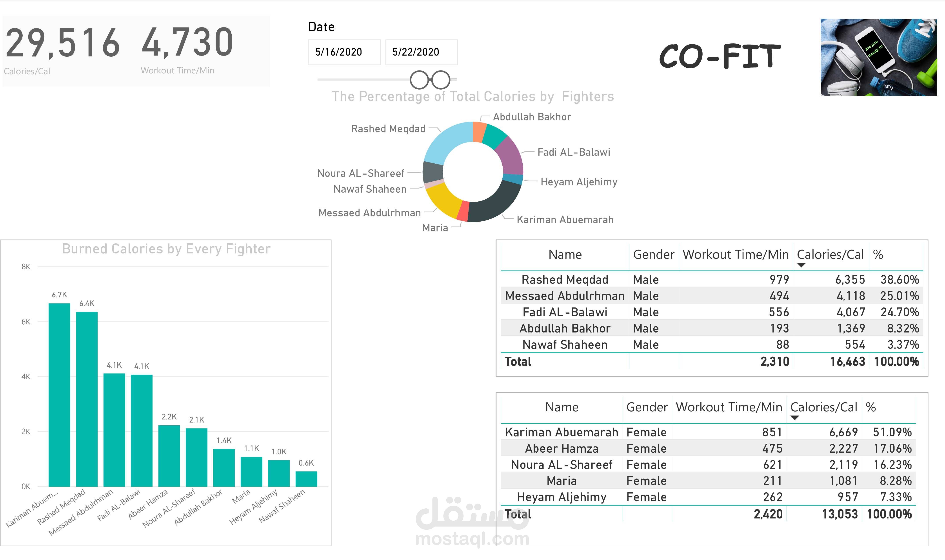945x560 pixels.
Task: Click female table Calories/Cal sort arrow
Action: click(x=794, y=418)
